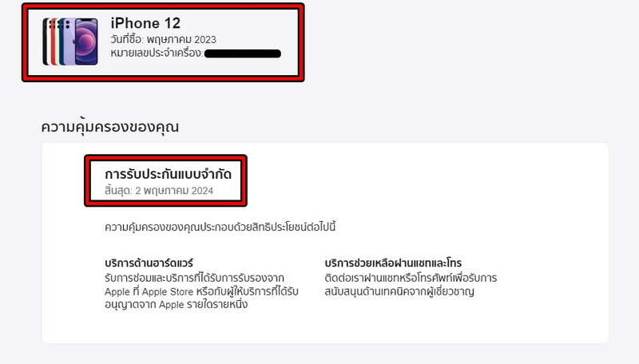Viewport: 639px width, 364px height.
Task: Select the บริการช่วยเหลือผ่านแชทและโทร heading
Action: (393, 263)
